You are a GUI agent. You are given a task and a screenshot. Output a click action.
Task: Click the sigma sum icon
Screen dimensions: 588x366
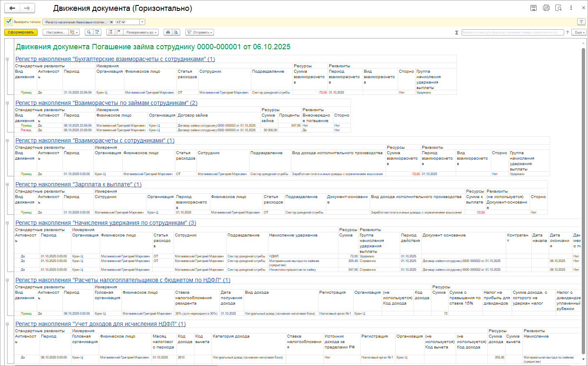[457, 32]
